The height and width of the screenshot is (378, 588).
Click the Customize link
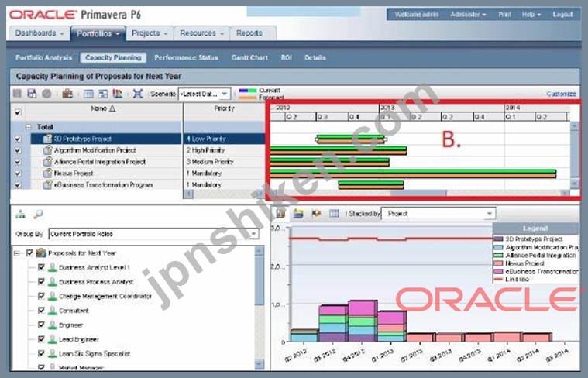pyautogui.click(x=561, y=94)
